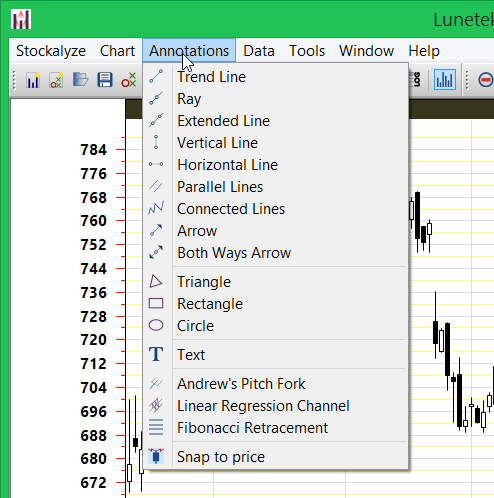This screenshot has width=494, height=498.
Task: Click the Vertical Line icon
Action: [156, 142]
